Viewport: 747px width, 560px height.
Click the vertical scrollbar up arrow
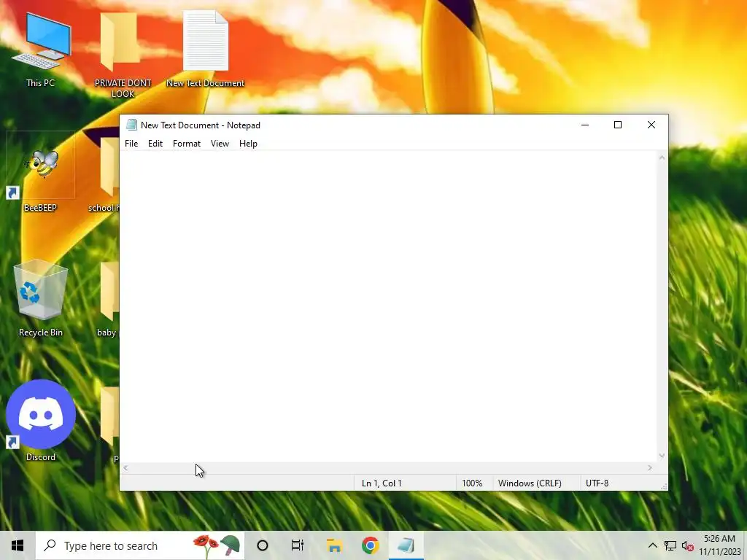coord(662,157)
